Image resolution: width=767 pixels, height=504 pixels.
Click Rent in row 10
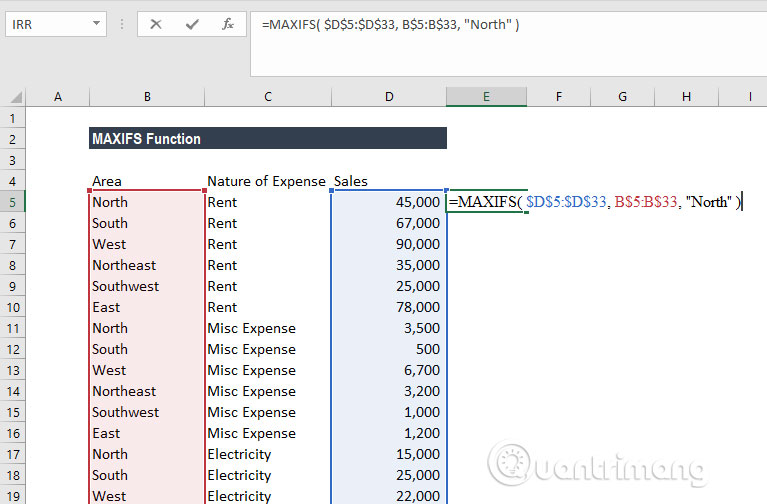pyautogui.click(x=222, y=307)
